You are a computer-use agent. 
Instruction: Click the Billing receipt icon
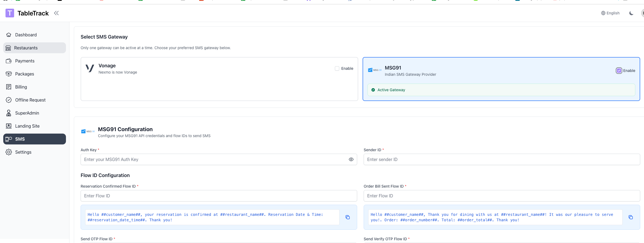click(9, 87)
